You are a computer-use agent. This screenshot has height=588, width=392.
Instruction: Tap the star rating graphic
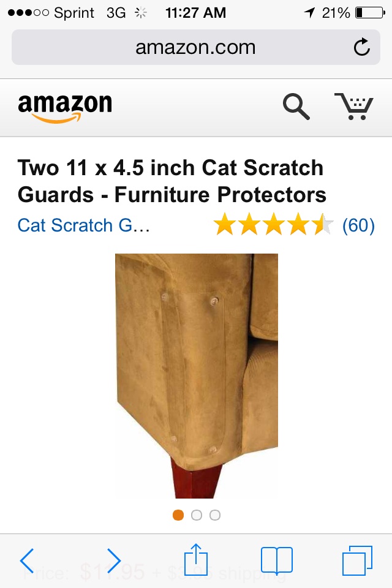coord(273,224)
